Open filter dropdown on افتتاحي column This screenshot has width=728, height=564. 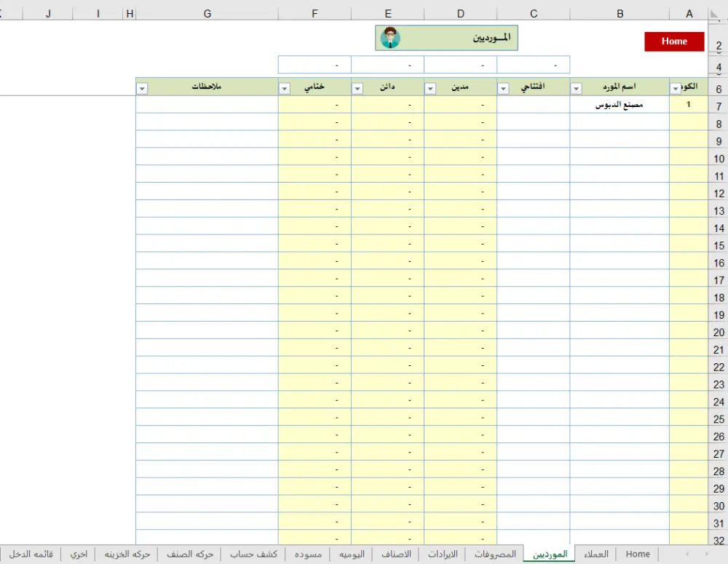[x=502, y=87]
